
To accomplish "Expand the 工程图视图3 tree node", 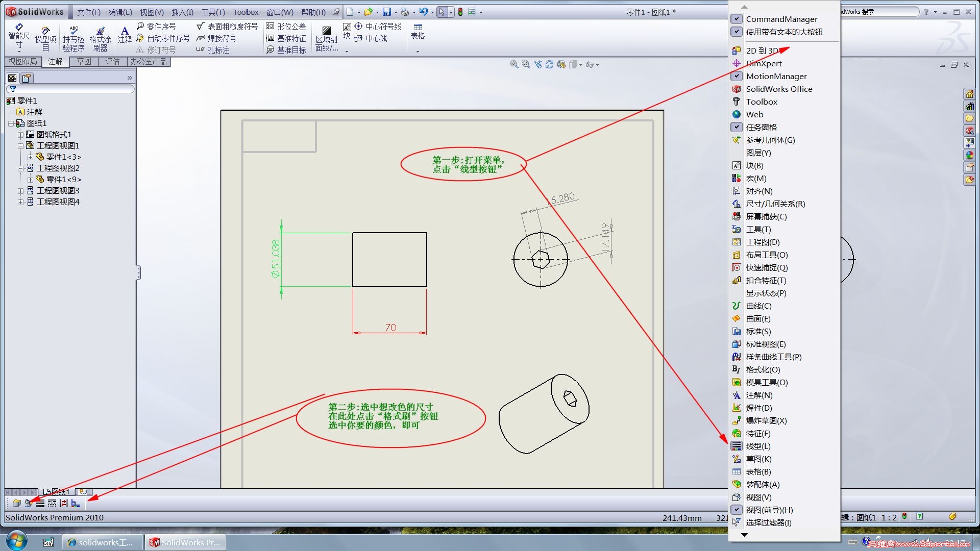I will pos(21,191).
